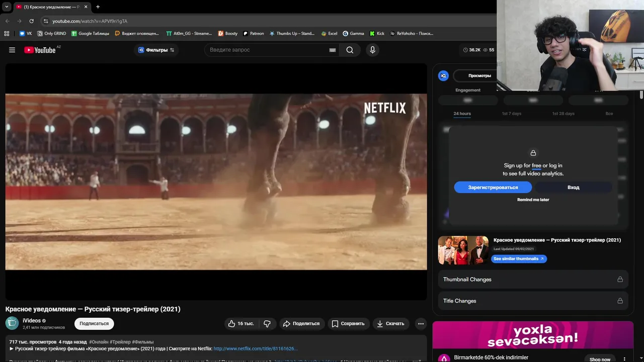Screen dimensions: 644x362
Task: Click the site info icon in address bar
Action: coord(46,21)
